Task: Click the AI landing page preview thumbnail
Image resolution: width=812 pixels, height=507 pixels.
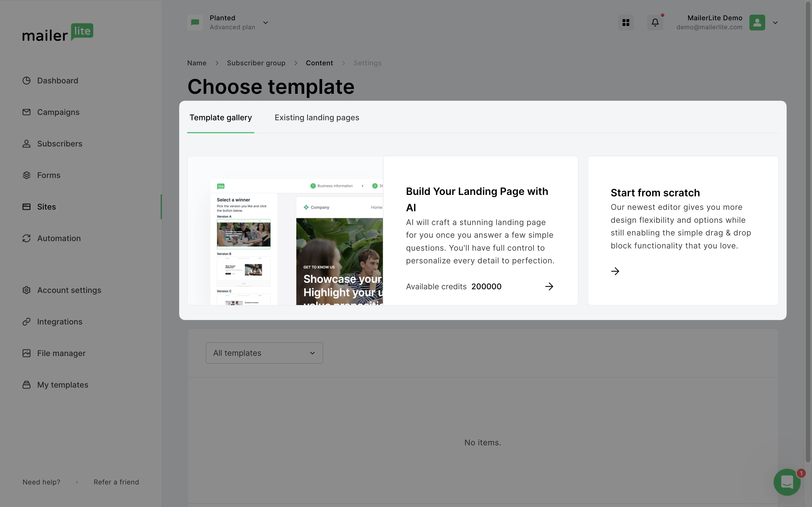Action: coord(285,231)
